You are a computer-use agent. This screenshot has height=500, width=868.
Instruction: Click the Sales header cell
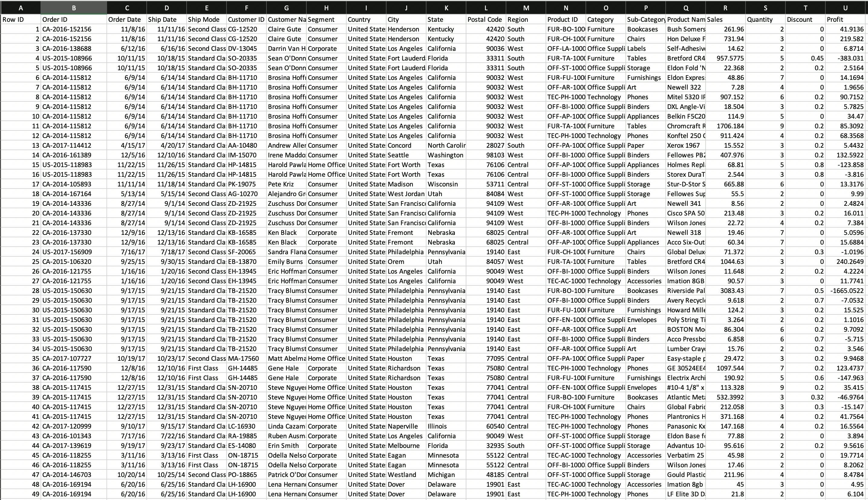click(x=725, y=20)
